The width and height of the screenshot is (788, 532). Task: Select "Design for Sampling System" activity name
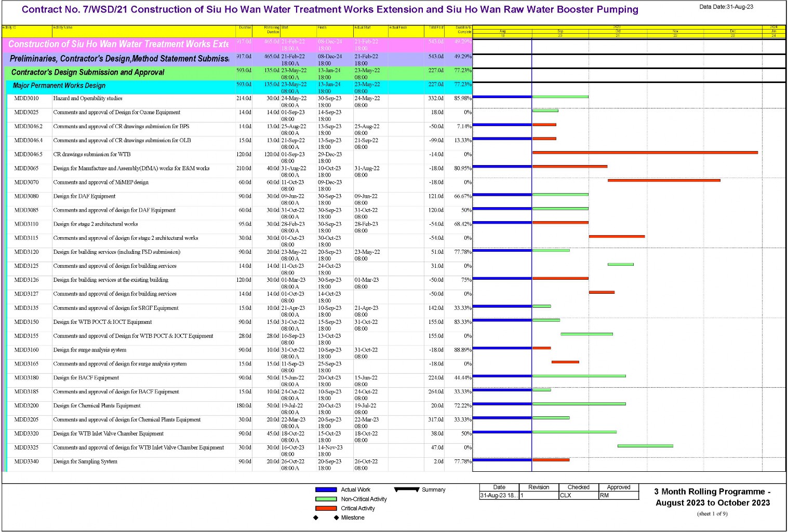click(85, 462)
